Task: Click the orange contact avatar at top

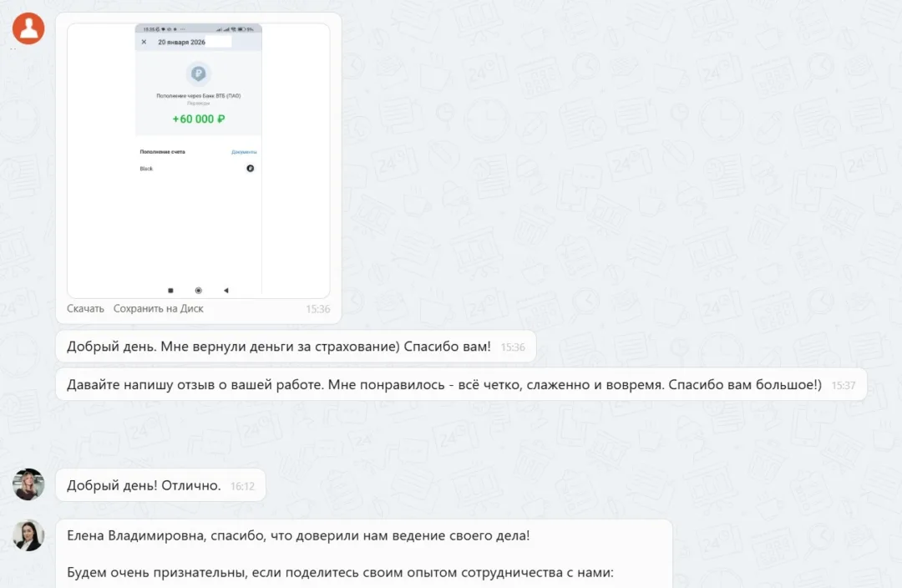Action: click(28, 28)
